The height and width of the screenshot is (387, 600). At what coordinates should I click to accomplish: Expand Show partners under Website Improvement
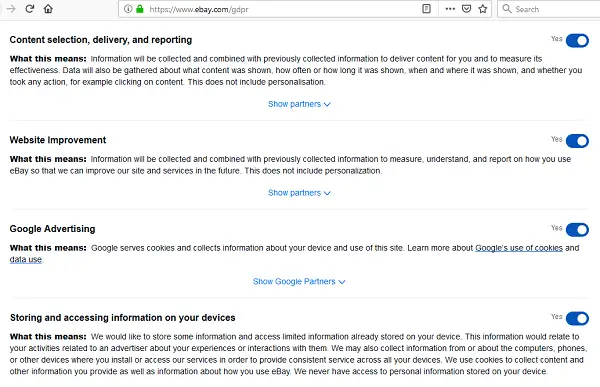(x=299, y=193)
